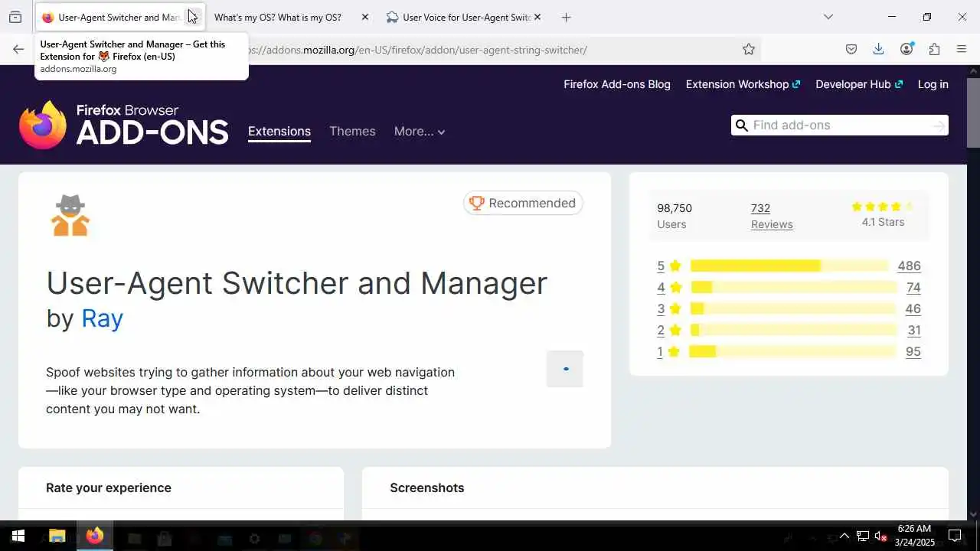Click the Firefox Add-ons logo

pyautogui.click(x=124, y=125)
